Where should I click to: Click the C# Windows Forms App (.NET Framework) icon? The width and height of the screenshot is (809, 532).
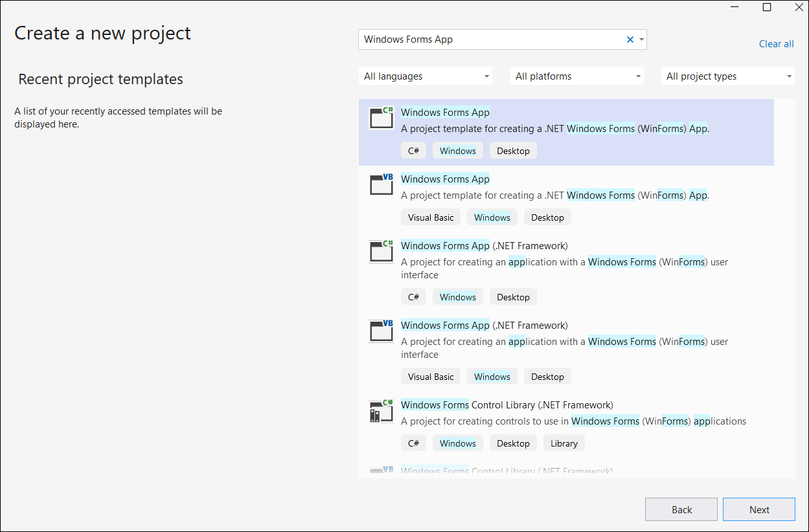(x=381, y=252)
